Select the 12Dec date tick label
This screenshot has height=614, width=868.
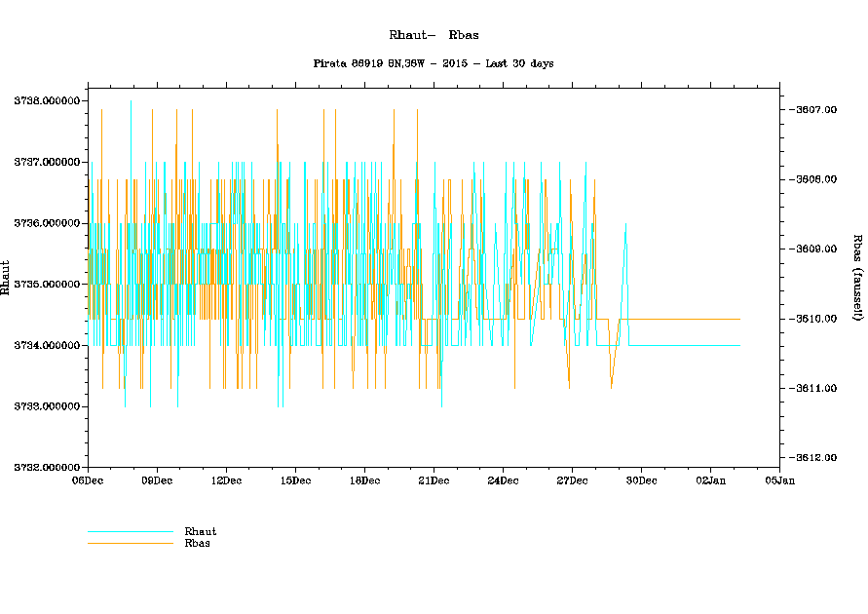[x=226, y=480]
